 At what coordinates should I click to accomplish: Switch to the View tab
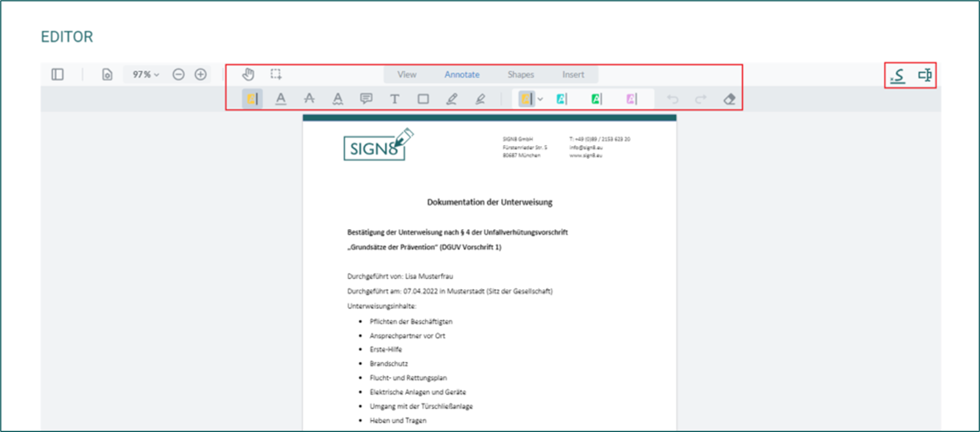[407, 75]
